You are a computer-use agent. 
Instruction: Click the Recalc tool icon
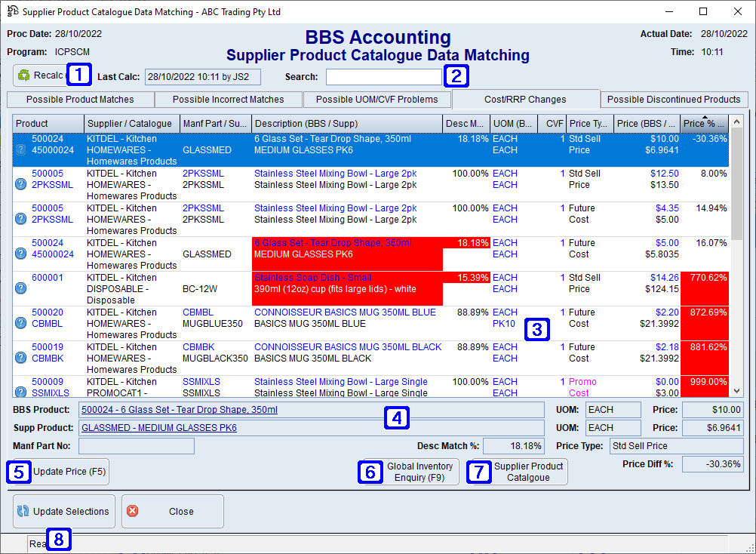23,75
